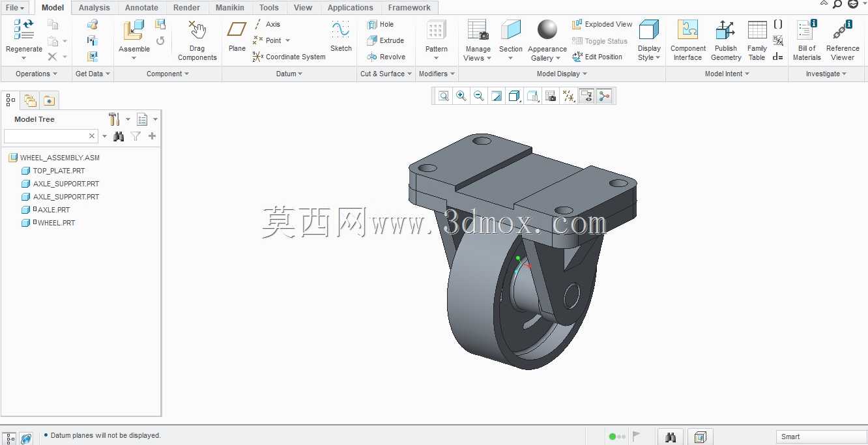Click the Zoom In magnifier icon
Viewport: 868px width, 445px height.
(461, 96)
